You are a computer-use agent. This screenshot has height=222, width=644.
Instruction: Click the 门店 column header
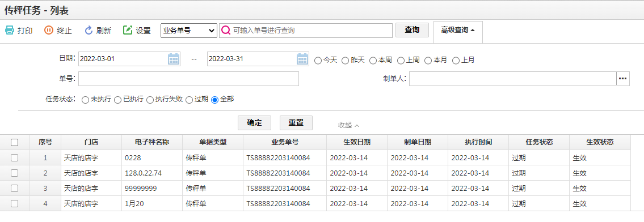91,142
